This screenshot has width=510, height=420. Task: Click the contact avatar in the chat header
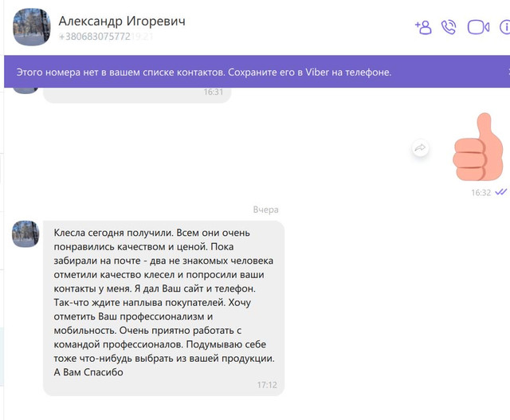click(x=33, y=28)
